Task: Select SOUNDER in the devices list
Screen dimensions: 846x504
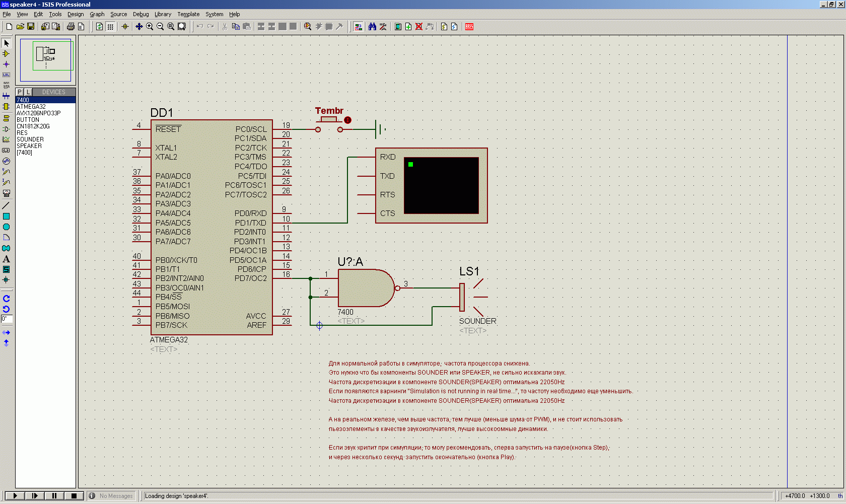Action: 30,139
